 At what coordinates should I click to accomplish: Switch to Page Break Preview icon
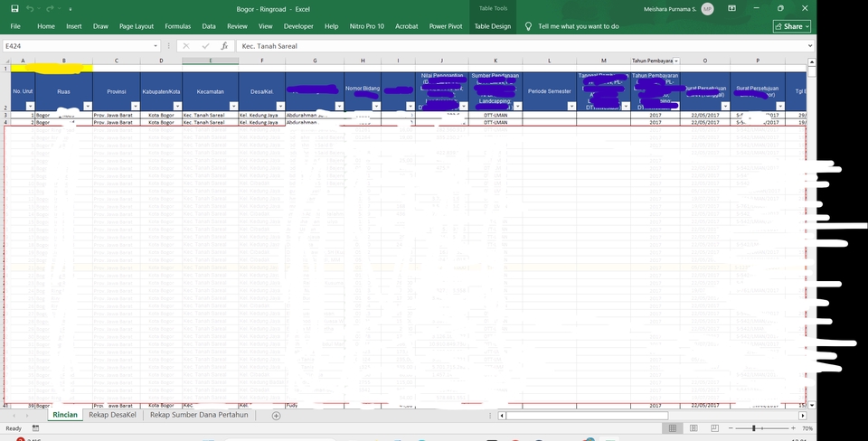click(x=714, y=428)
